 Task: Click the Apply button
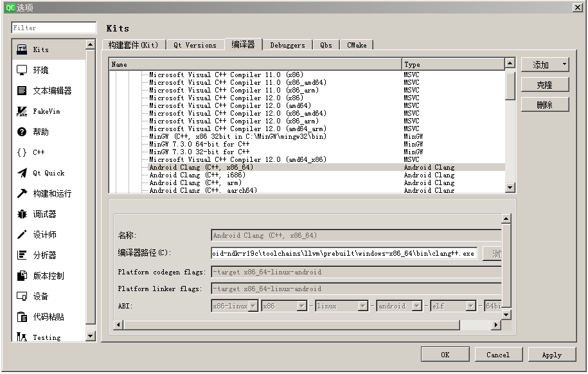(551, 355)
